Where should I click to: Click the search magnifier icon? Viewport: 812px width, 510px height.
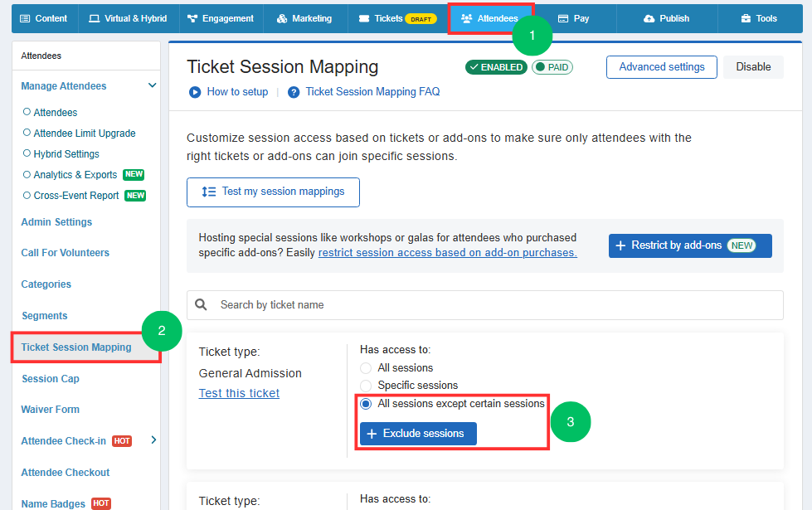[201, 304]
